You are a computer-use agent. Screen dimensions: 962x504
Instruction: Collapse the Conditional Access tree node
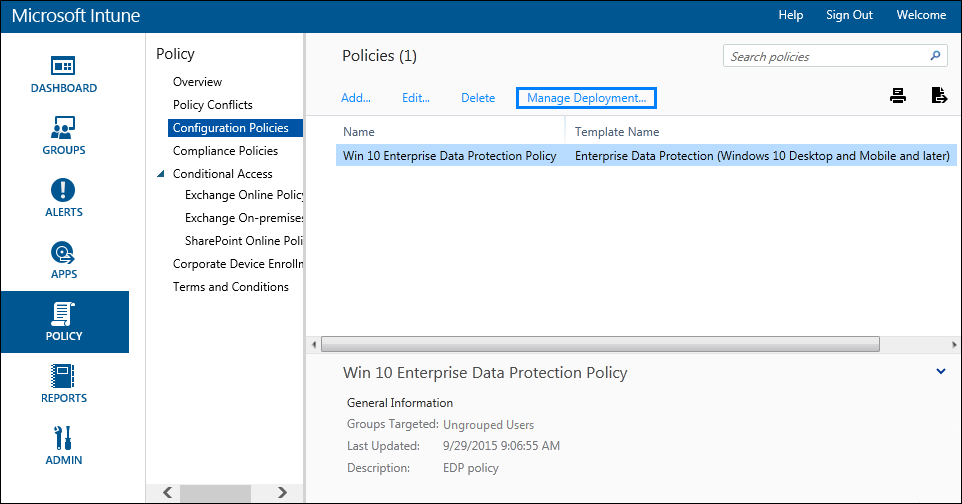(161, 174)
